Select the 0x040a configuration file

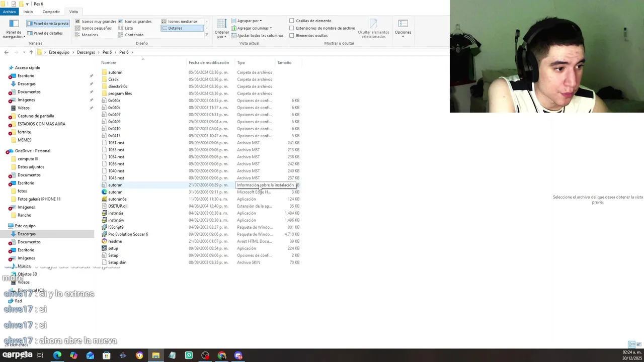114,101
